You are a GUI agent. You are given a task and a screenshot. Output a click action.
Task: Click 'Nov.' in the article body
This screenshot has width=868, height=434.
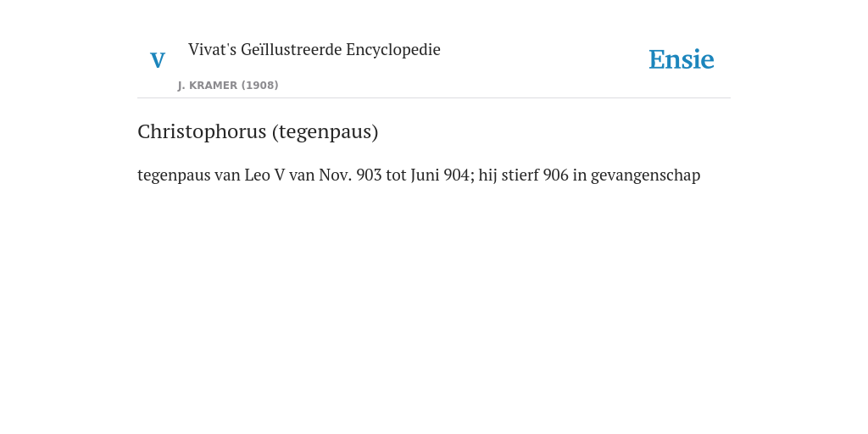[x=336, y=175]
